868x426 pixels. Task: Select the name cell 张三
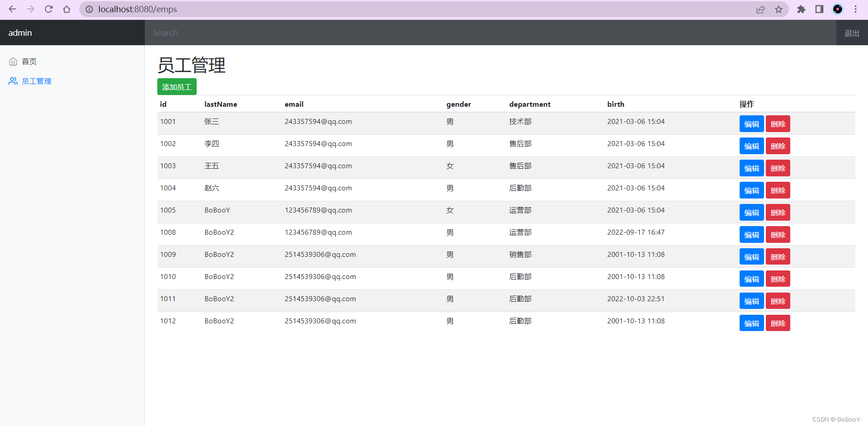click(212, 121)
